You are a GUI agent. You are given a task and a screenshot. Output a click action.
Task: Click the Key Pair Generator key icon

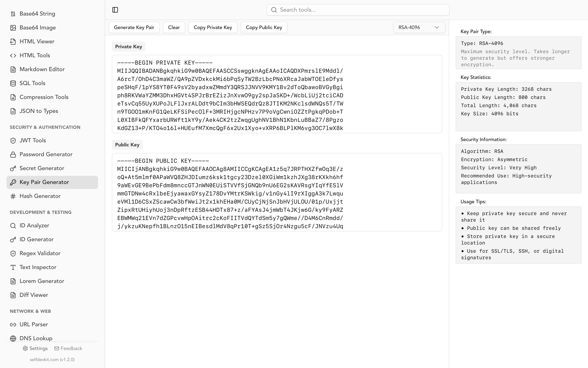point(13,182)
